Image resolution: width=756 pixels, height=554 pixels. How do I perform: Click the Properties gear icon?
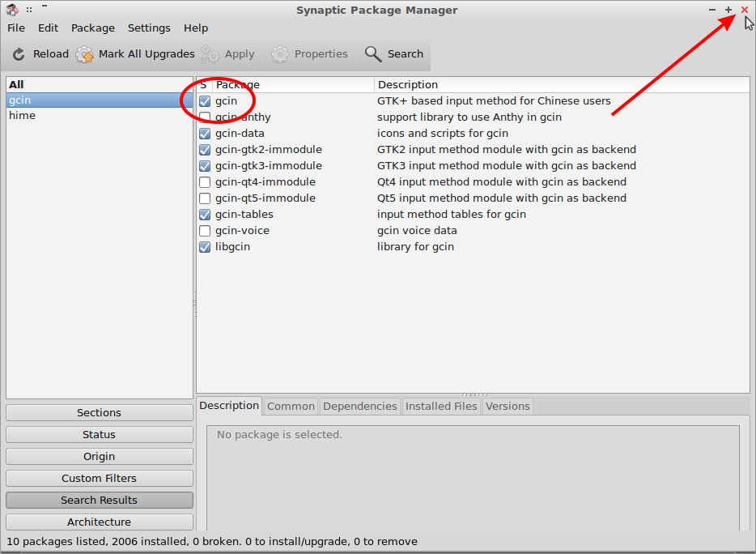pyautogui.click(x=279, y=54)
